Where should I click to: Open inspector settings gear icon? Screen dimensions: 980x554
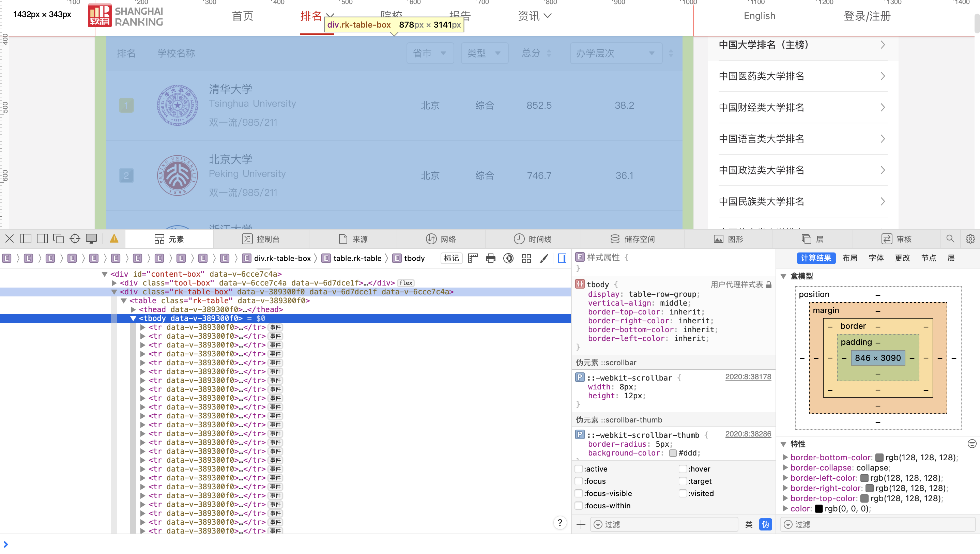pos(970,238)
